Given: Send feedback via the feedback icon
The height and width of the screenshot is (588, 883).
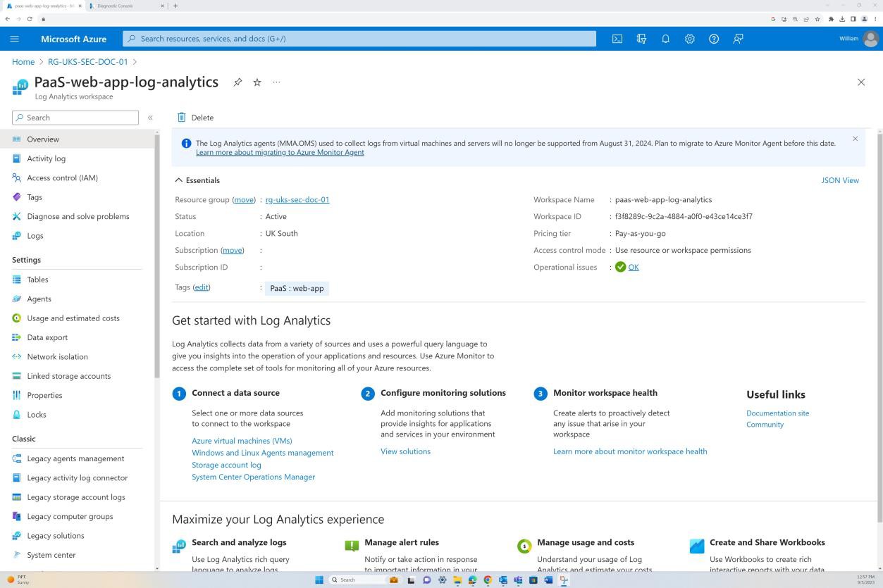Looking at the screenshot, I should coord(738,39).
